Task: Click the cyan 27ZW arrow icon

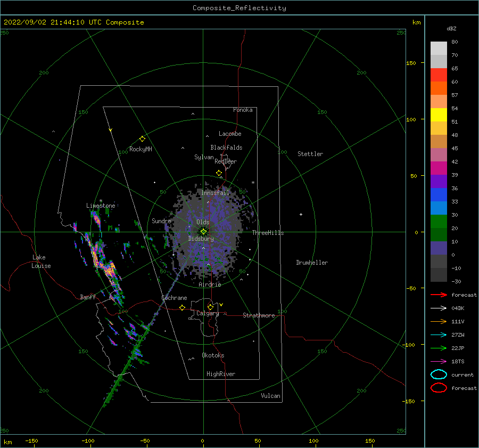Action: (x=439, y=335)
